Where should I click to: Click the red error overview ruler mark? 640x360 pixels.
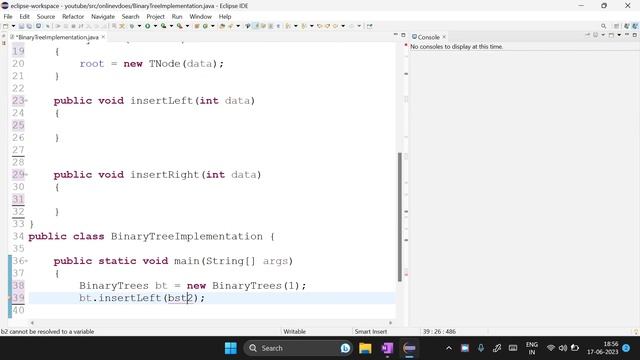tap(406, 275)
